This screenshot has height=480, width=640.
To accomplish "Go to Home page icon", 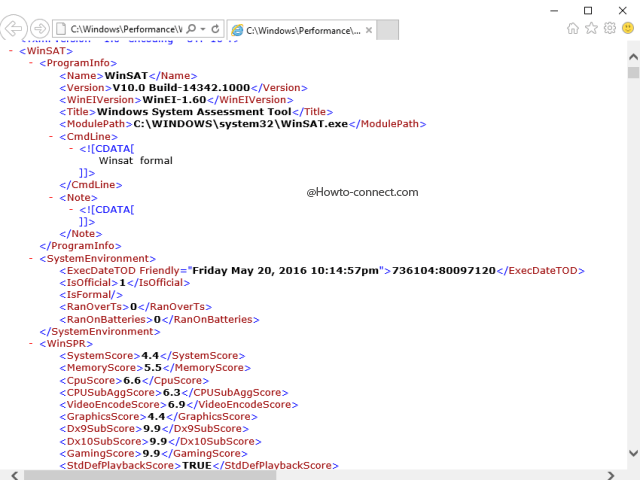I will pos(573,28).
